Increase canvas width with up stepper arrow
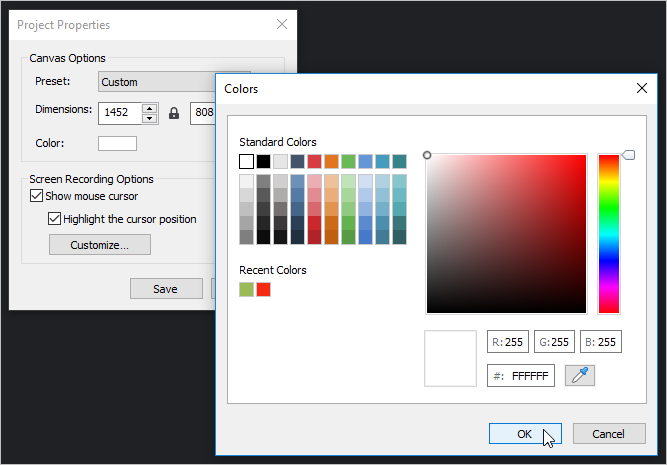667x465 pixels. tap(149, 108)
